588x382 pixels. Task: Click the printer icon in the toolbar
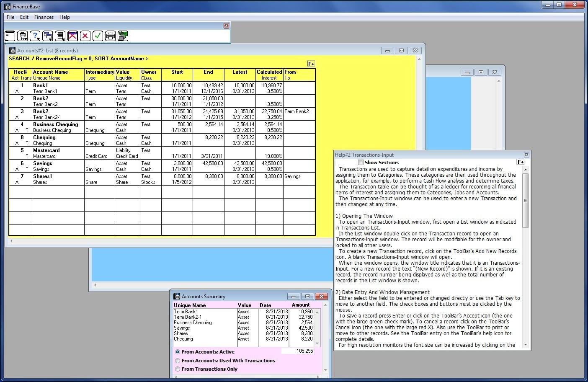(110, 36)
